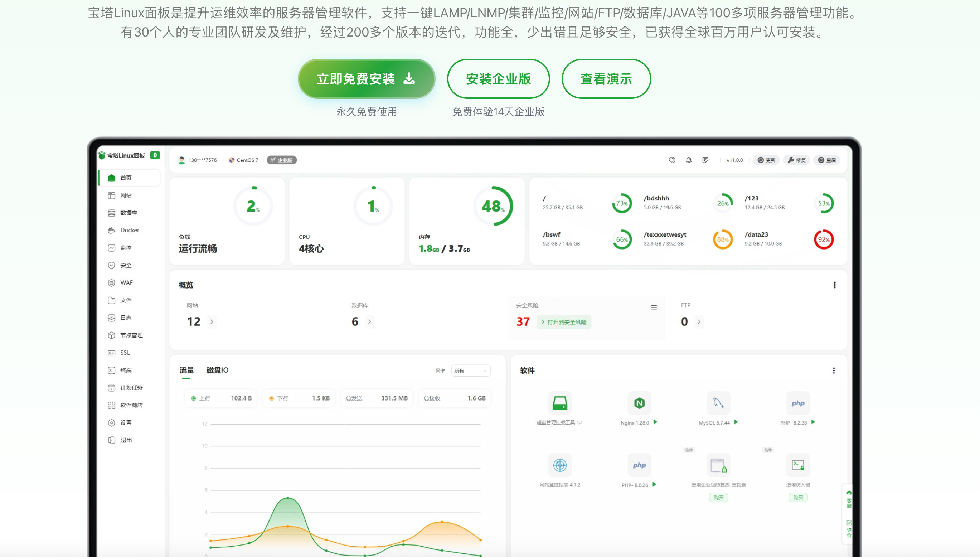Click the 安全 shield sidebar icon

[111, 266]
